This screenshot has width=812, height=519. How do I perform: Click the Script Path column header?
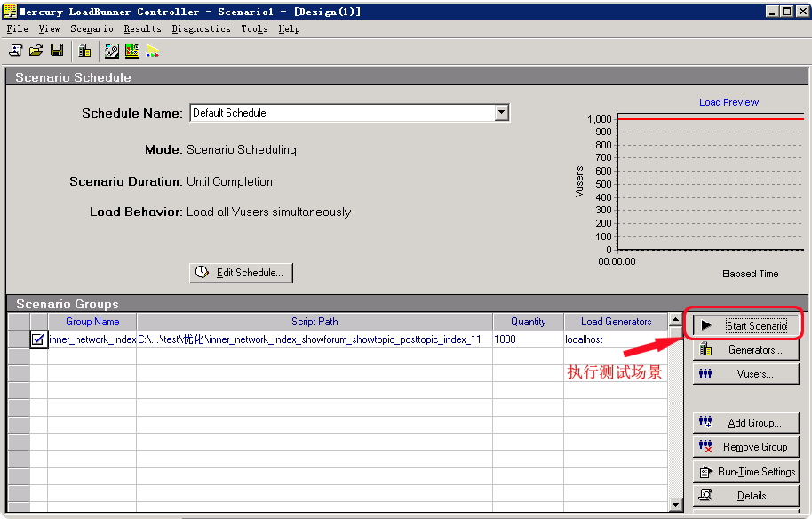click(x=314, y=321)
